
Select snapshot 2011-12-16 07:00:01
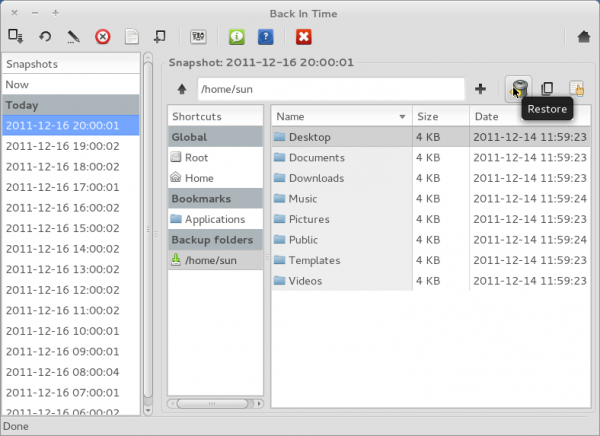(x=71, y=392)
